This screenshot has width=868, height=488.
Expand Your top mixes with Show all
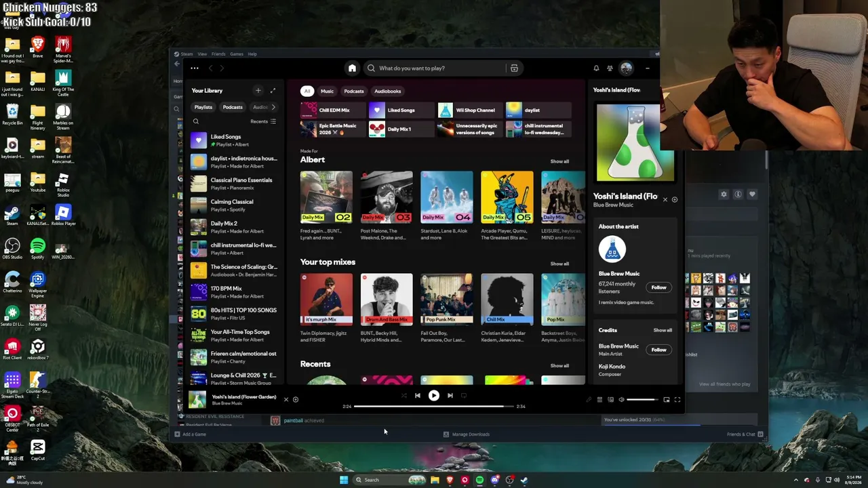pos(559,264)
